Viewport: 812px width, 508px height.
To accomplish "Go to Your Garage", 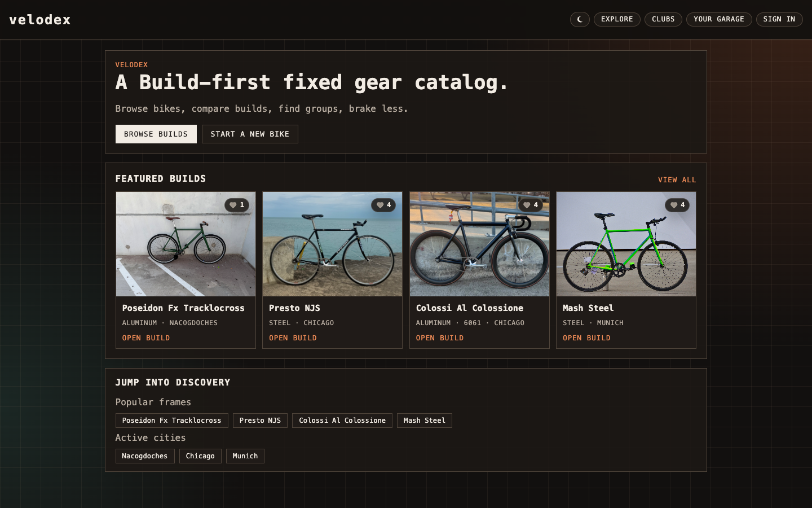I will point(719,19).
